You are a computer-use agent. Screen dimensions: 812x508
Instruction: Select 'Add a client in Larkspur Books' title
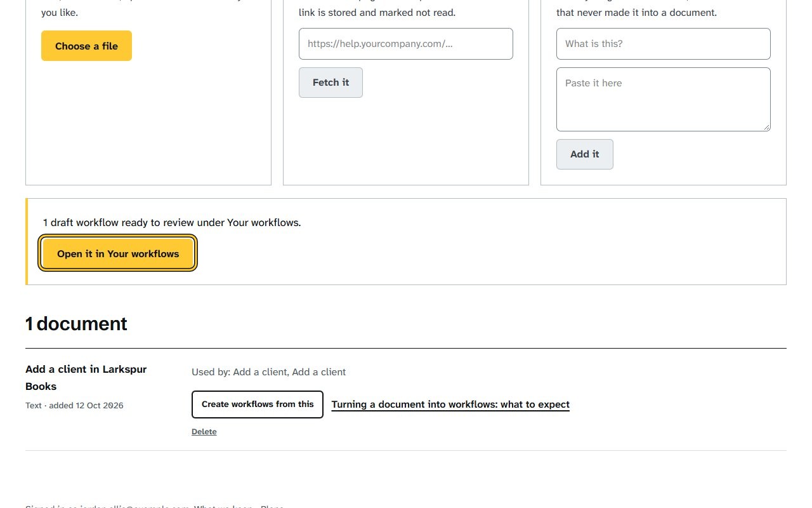pyautogui.click(x=86, y=378)
